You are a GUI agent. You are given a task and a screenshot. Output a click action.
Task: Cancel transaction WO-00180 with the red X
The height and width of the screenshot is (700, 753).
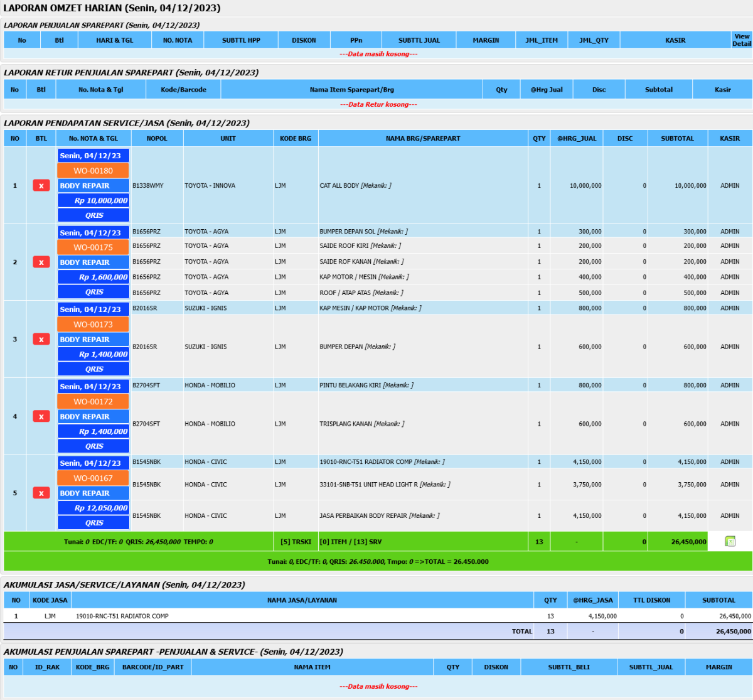tap(41, 186)
